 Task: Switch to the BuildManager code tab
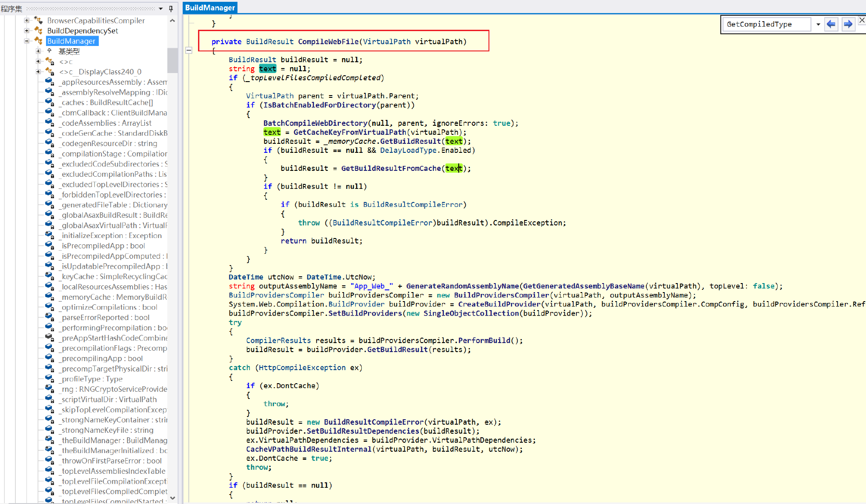click(x=210, y=7)
